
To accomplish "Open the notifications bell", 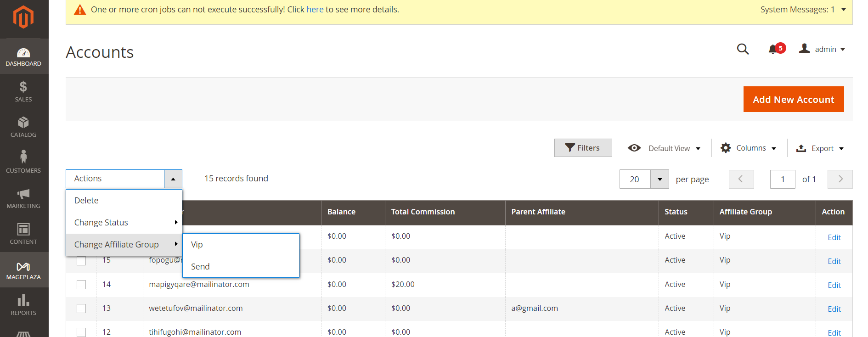I will click(773, 49).
